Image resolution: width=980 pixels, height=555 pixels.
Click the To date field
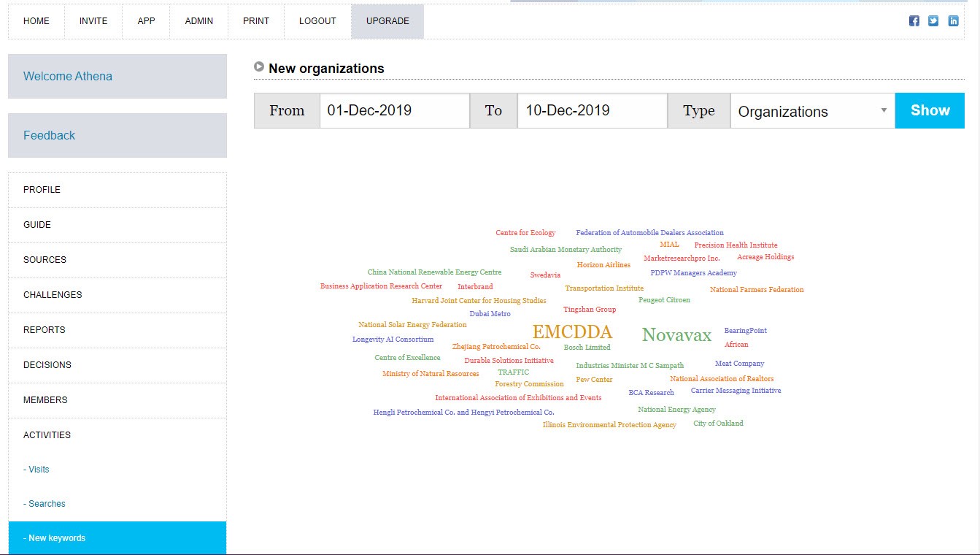coord(593,111)
